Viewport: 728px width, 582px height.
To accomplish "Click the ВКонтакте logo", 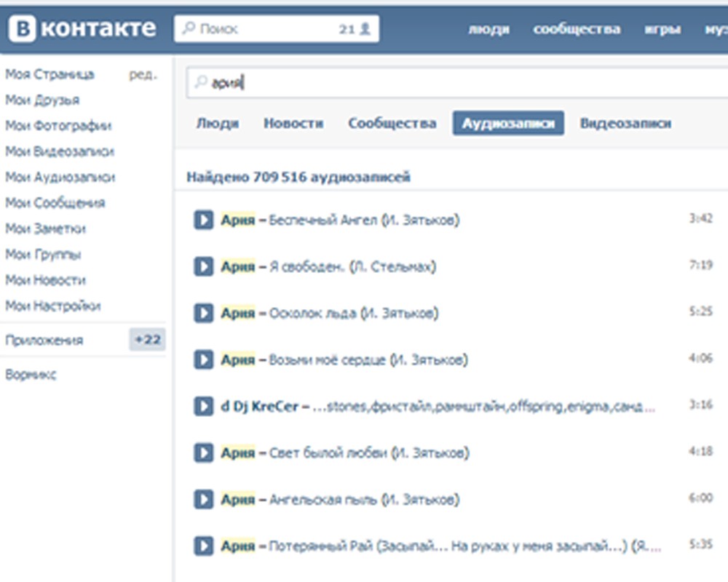I will pyautogui.click(x=82, y=28).
